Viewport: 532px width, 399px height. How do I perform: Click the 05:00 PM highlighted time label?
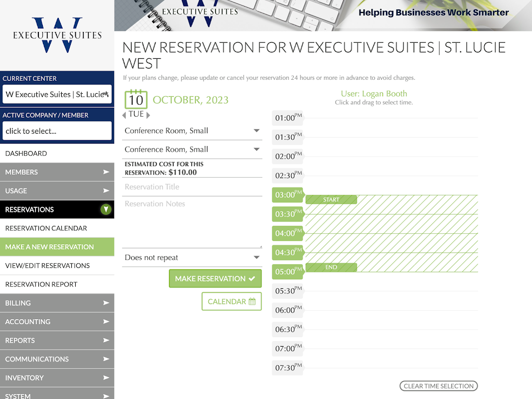pyautogui.click(x=288, y=272)
